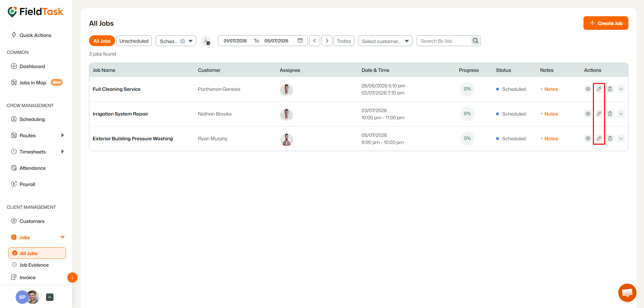Open the Exterior Building Pressure Washing job

133,139
